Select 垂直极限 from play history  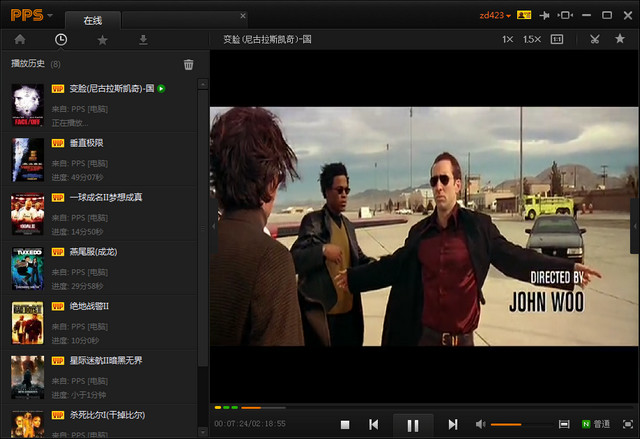point(86,143)
